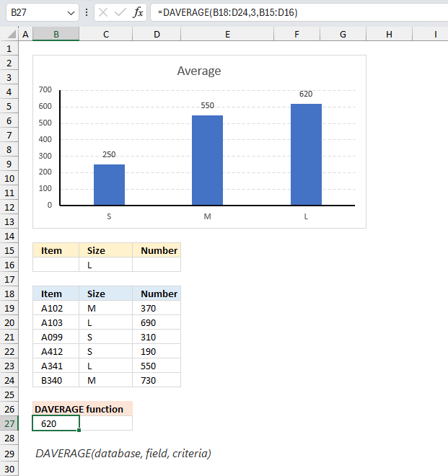Click the chart title Average
The image size is (448, 476).
pyautogui.click(x=199, y=71)
